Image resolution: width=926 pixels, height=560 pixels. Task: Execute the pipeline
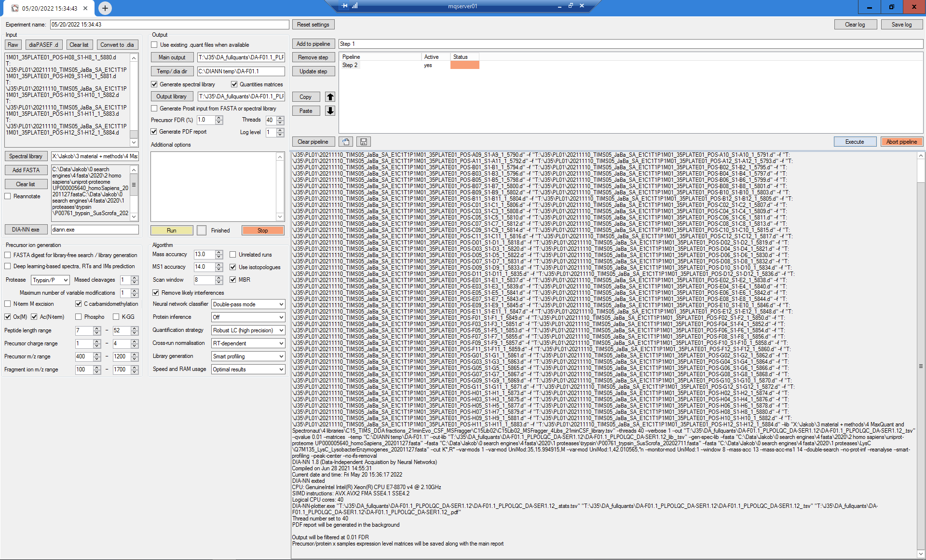pos(855,141)
